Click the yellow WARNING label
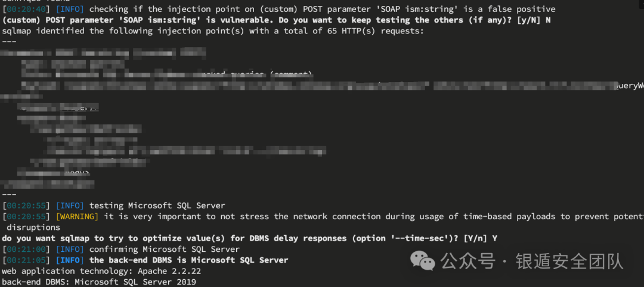Screen dimensions: 644x287 77,217
